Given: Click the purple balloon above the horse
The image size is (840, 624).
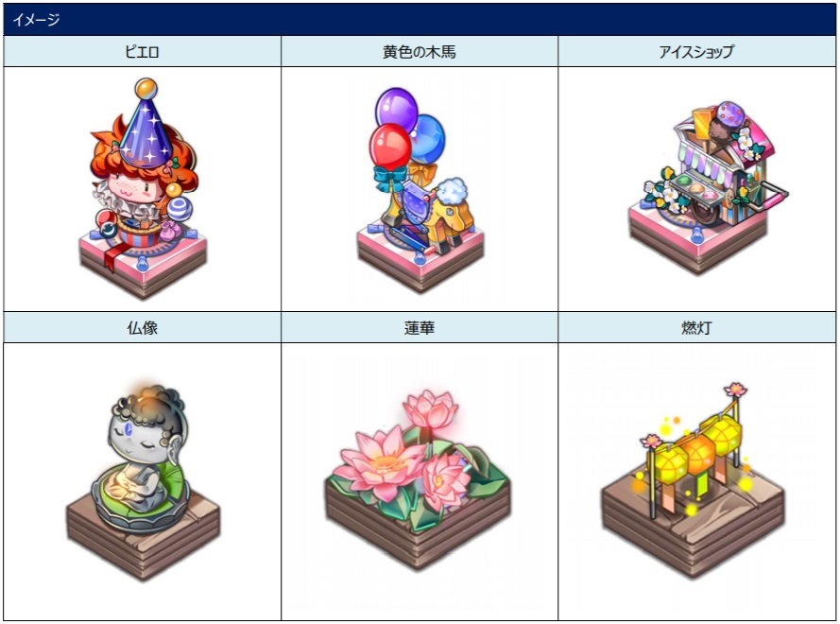Looking at the screenshot, I should point(397,110).
